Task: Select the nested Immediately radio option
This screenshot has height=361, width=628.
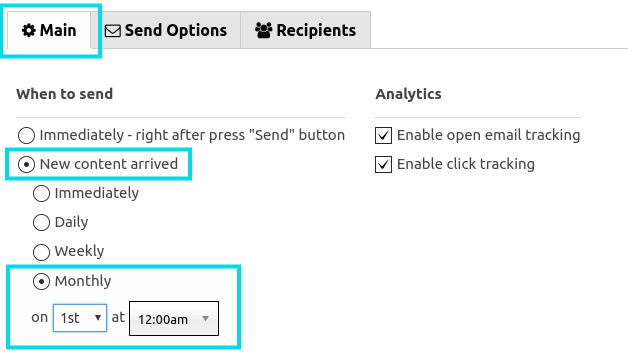Action: pos(41,194)
